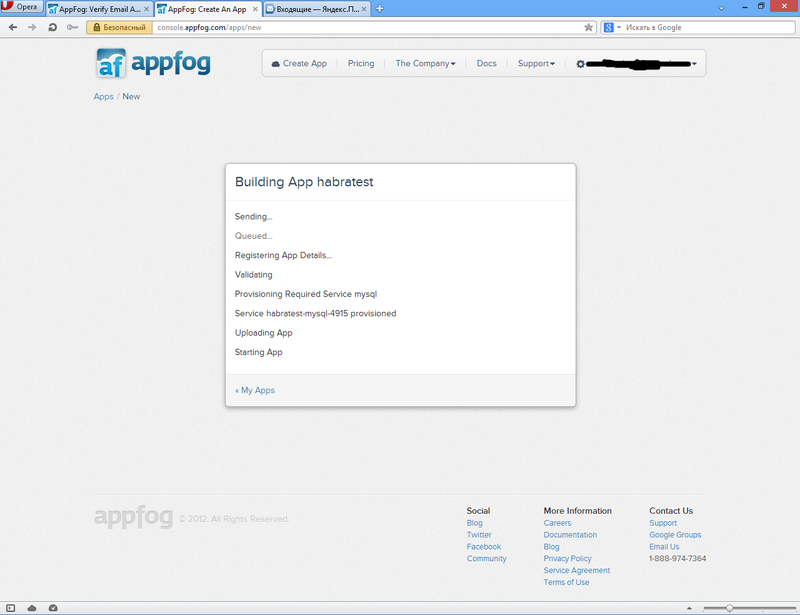Click the 'Validating' status line

click(x=254, y=275)
